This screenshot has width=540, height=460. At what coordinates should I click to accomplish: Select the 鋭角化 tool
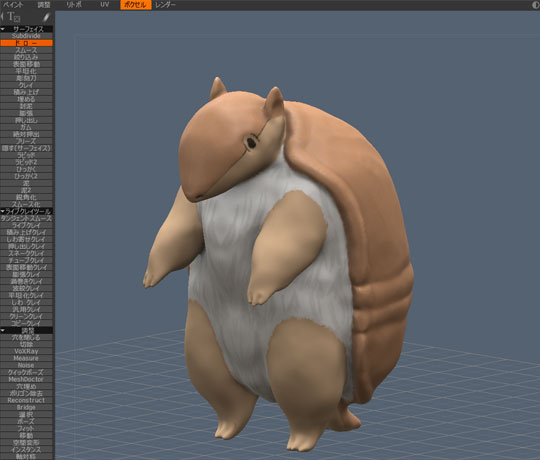[27, 197]
